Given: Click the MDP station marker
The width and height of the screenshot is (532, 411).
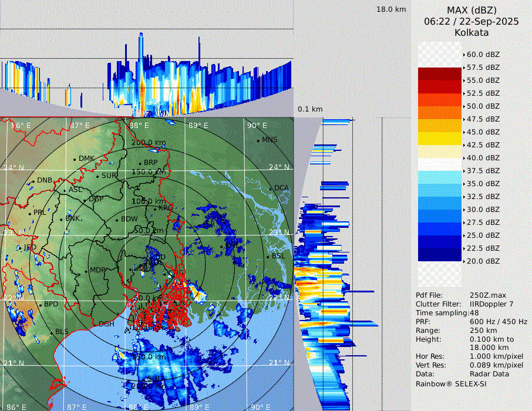Looking at the screenshot, I should (86, 271).
